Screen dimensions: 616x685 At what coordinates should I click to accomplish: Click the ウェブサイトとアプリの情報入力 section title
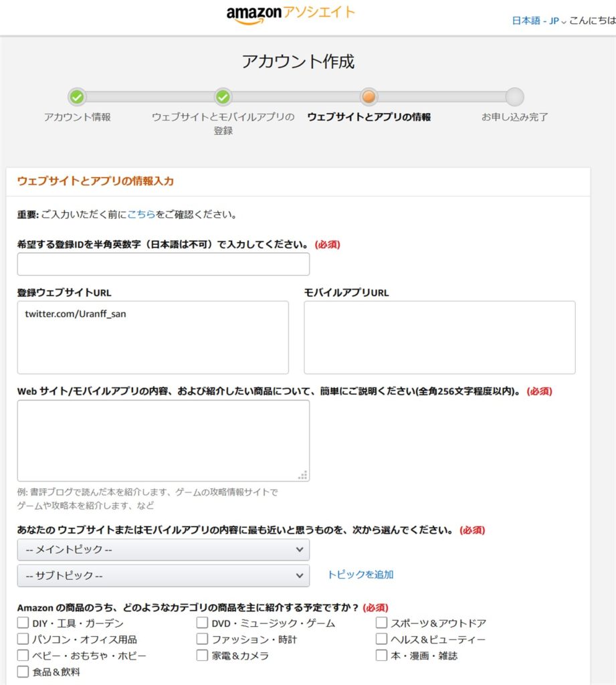coord(95,181)
